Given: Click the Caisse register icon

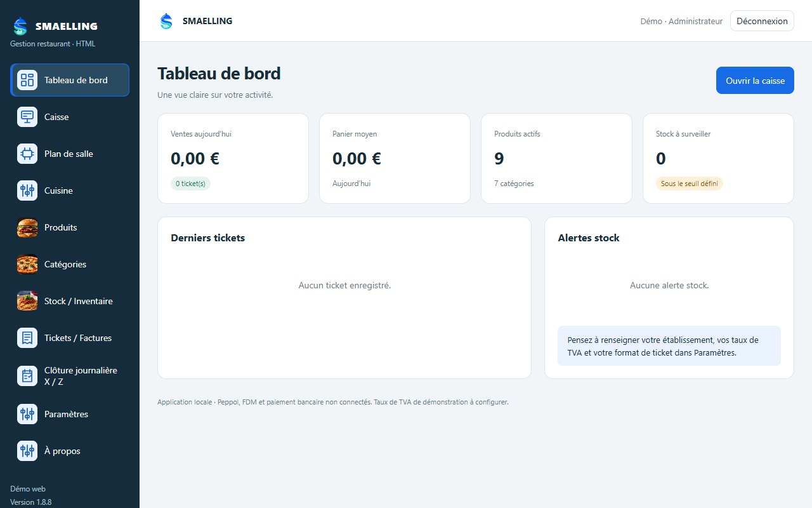Looking at the screenshot, I should [x=27, y=117].
